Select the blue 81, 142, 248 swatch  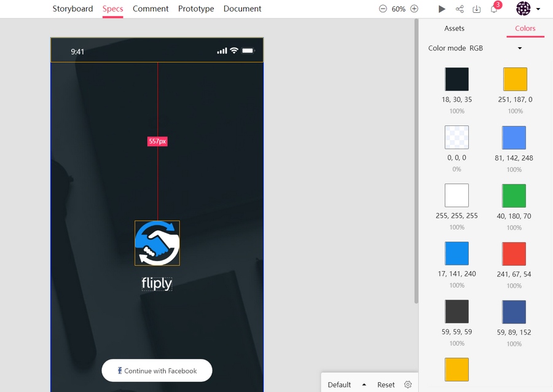point(514,138)
